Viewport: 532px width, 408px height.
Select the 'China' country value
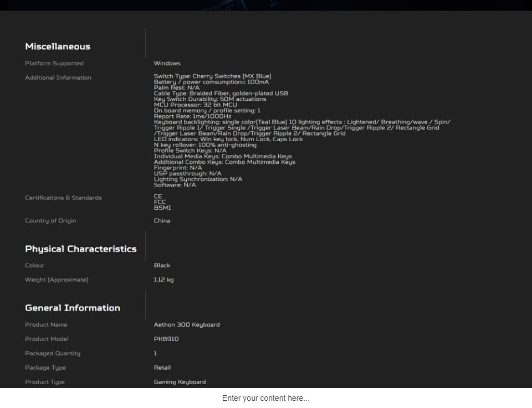pyautogui.click(x=162, y=220)
